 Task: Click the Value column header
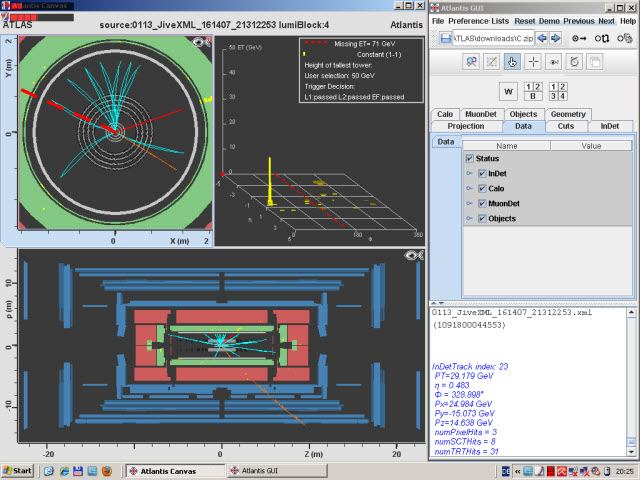pos(591,146)
